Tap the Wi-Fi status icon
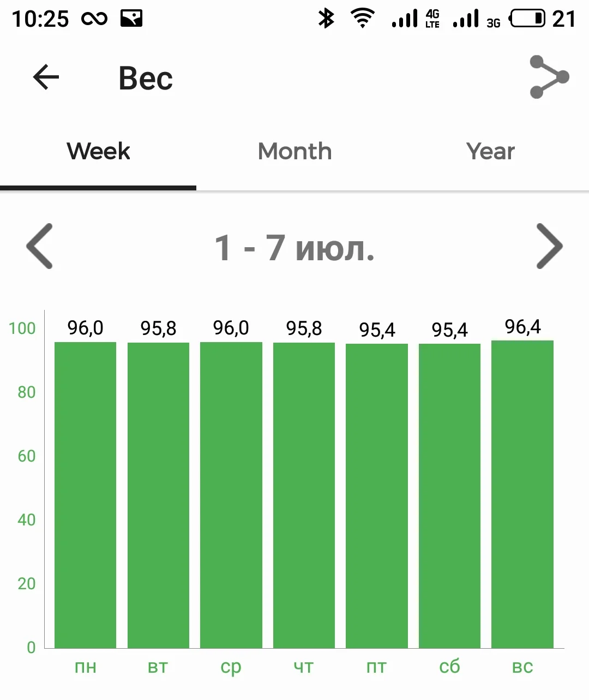This screenshot has height=700, width=589. pos(363,19)
